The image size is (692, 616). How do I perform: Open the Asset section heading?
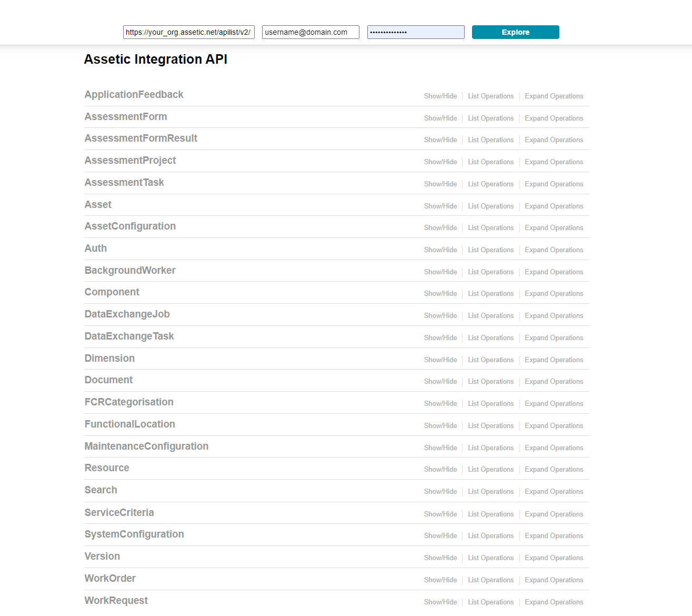98,205
